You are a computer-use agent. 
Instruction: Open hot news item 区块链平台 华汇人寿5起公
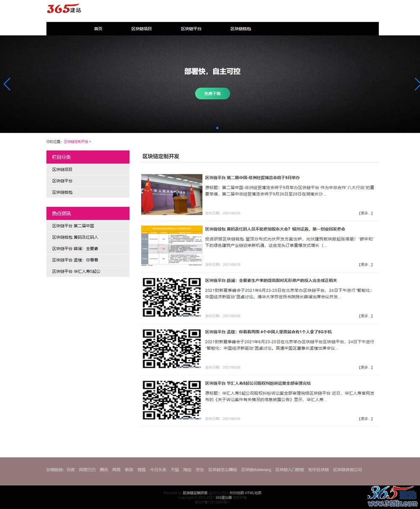[76, 271]
